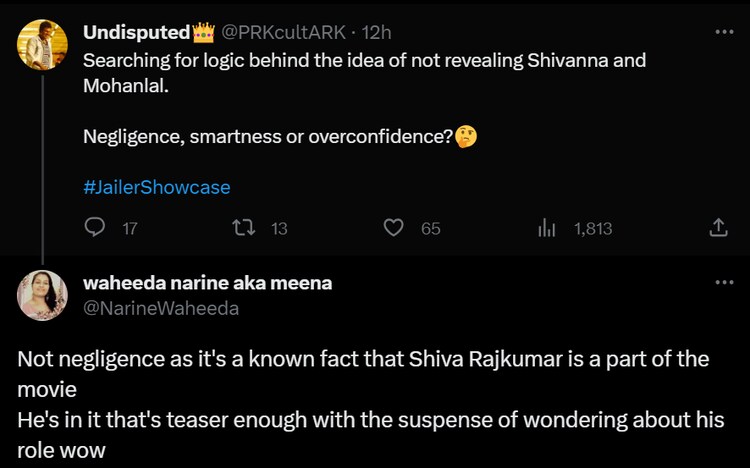Click the @PRKcultARK handle
The width and height of the screenshot is (750, 468).
[x=278, y=33]
